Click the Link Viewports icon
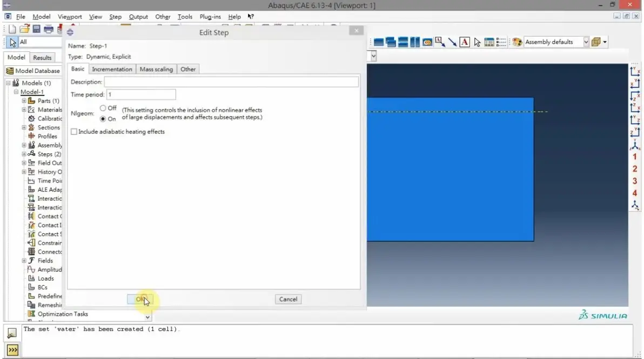644x359 pixels. coord(427,42)
